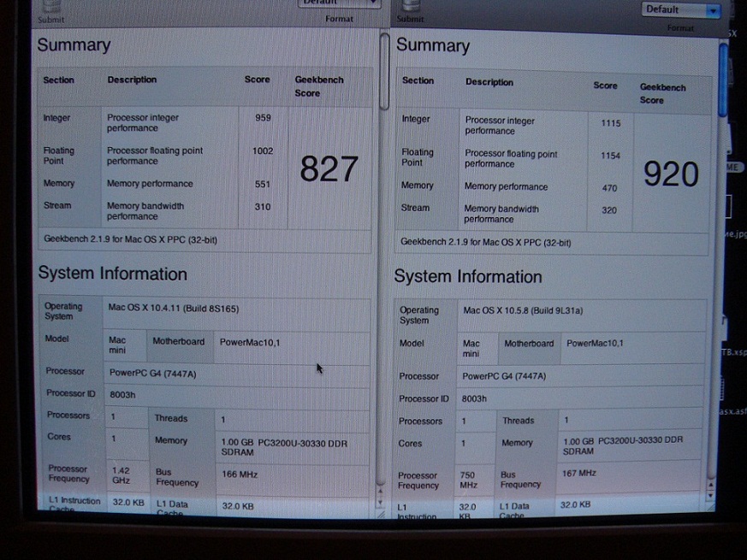This screenshot has width=747, height=560.
Task: Click the left window scroll down arrow
Action: pos(380,503)
